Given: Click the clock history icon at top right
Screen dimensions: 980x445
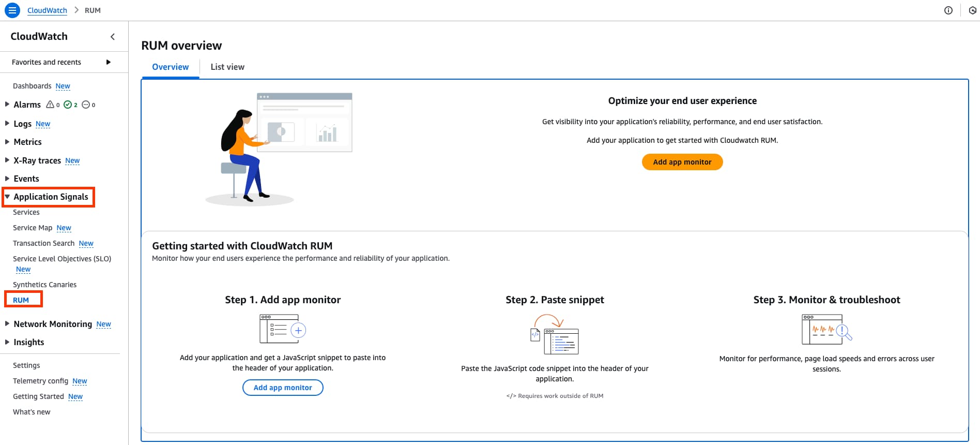Looking at the screenshot, I should click(x=972, y=10).
